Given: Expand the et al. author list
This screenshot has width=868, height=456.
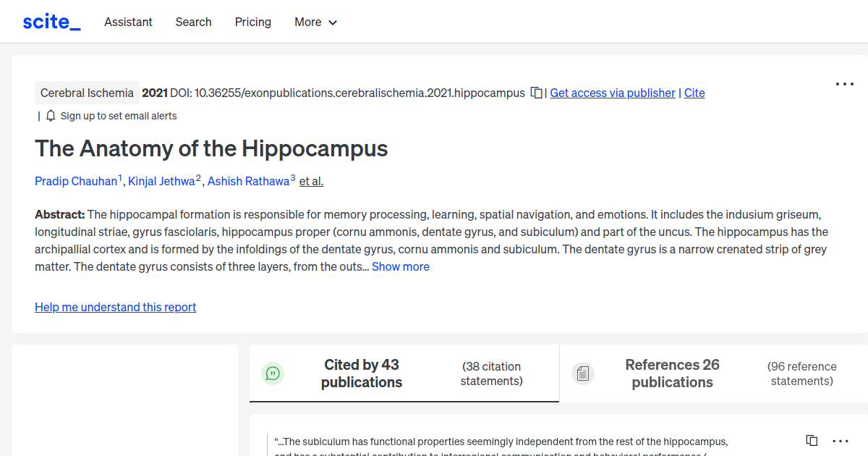Looking at the screenshot, I should [x=311, y=181].
